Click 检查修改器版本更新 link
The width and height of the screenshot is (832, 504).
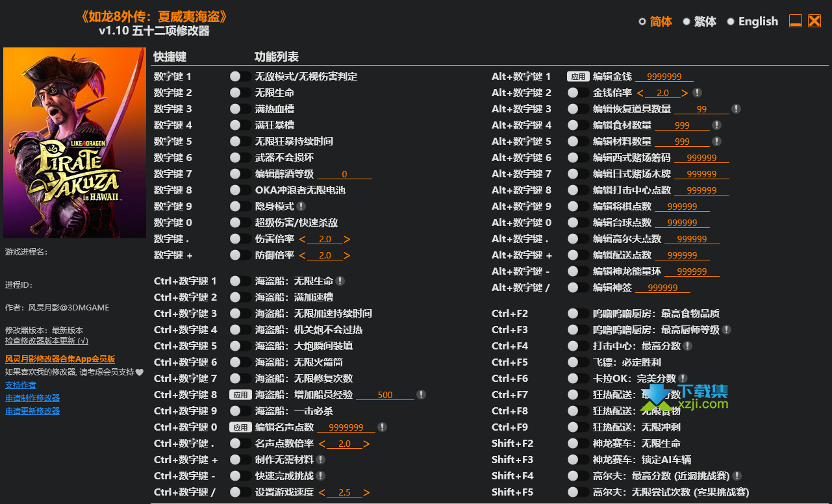point(47,340)
